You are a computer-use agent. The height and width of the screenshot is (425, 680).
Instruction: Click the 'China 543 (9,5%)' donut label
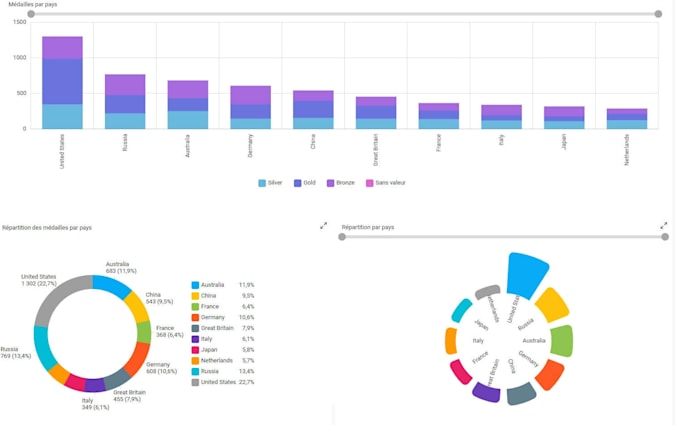coord(159,298)
